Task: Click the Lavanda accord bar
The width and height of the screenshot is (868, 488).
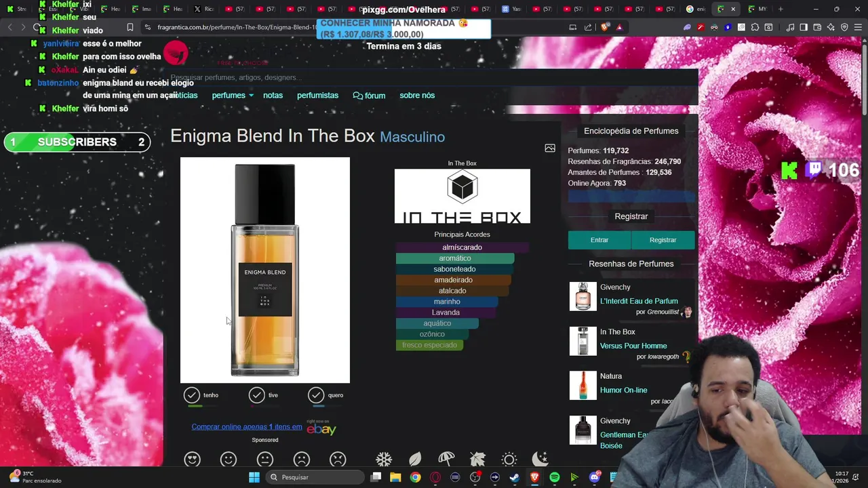Action: 446,312
